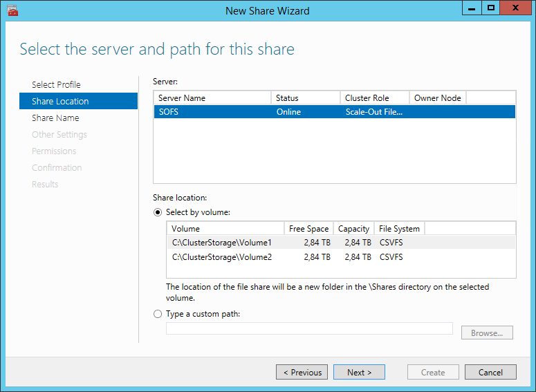Sort servers by the Server Name column
This screenshot has width=536, height=392.
(x=212, y=98)
